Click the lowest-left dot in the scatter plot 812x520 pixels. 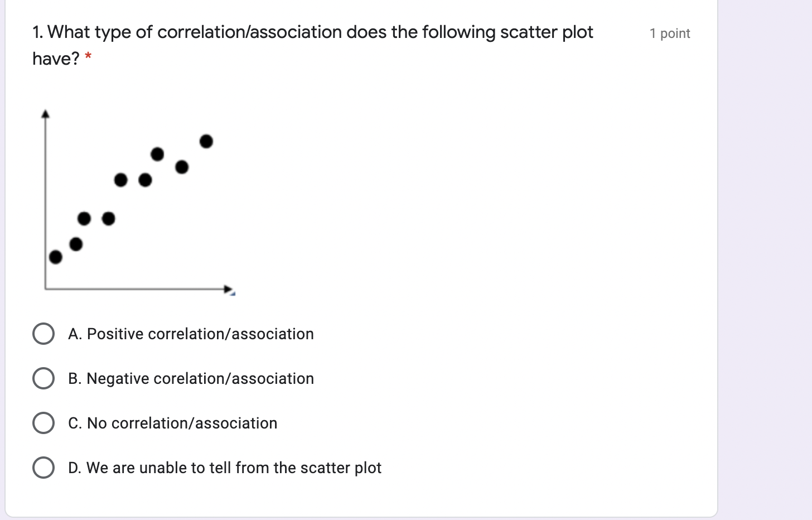click(x=56, y=257)
